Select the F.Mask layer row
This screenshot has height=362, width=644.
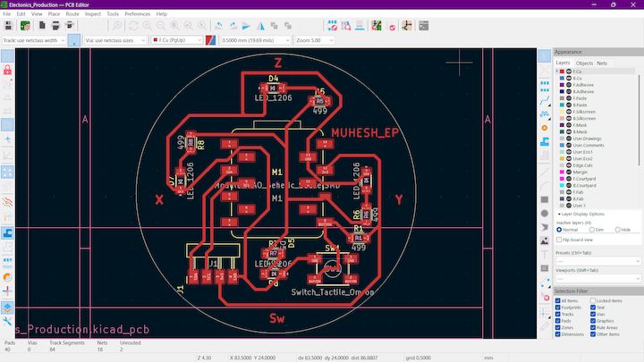tap(596, 125)
